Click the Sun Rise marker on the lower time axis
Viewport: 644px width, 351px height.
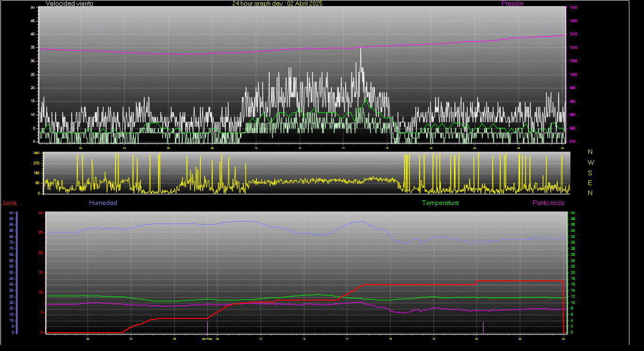tap(207, 338)
